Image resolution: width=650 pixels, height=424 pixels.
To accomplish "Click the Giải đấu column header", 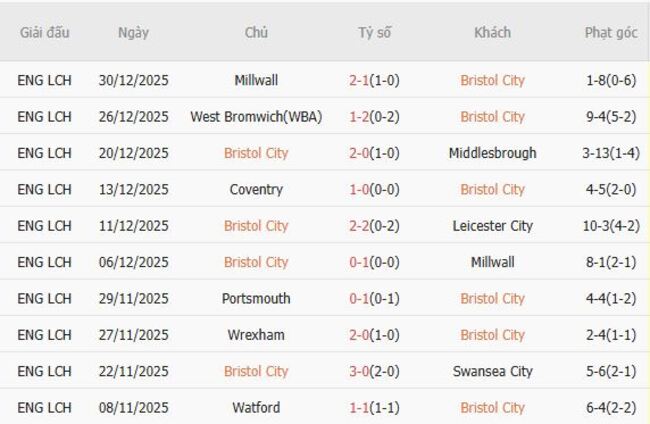I will pos(45,32).
